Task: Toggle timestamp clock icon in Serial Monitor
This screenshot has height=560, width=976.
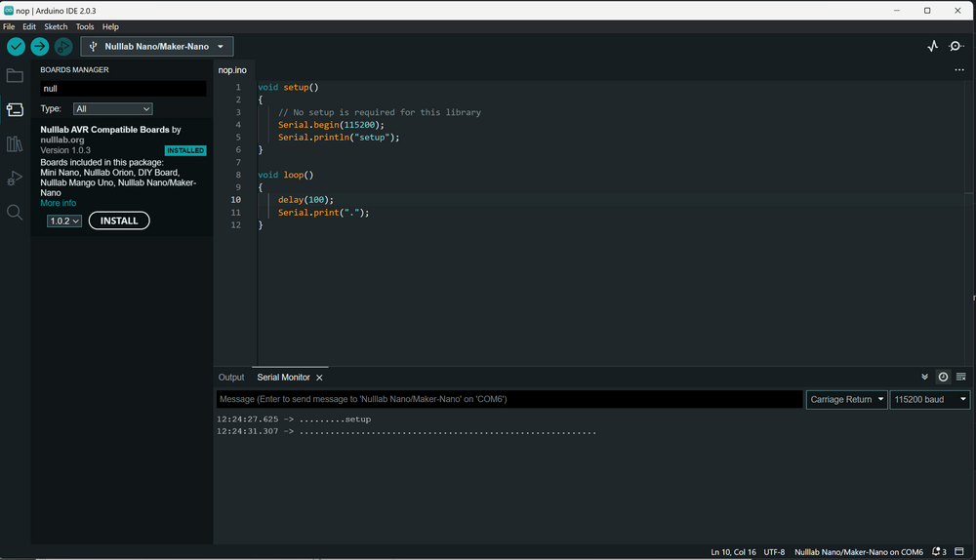Action: [943, 377]
